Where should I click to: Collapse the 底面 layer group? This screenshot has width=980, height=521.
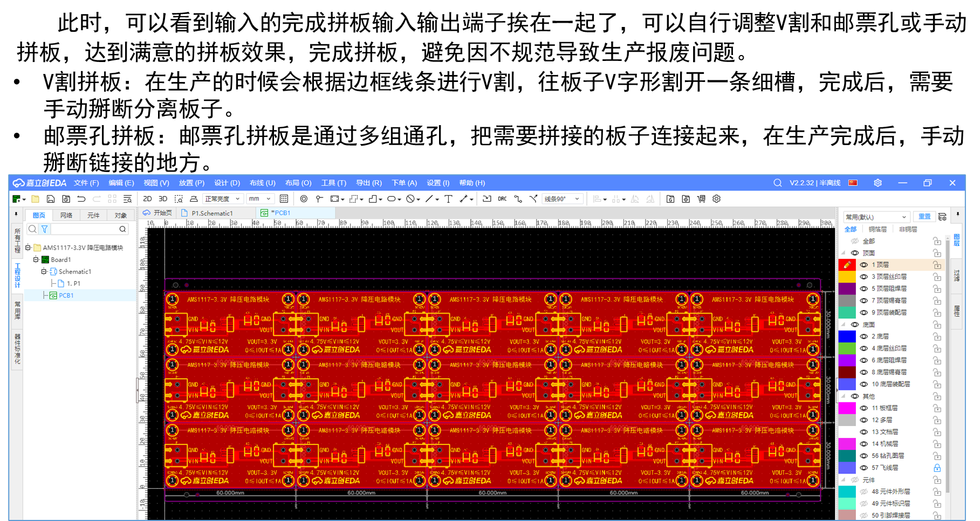point(844,325)
